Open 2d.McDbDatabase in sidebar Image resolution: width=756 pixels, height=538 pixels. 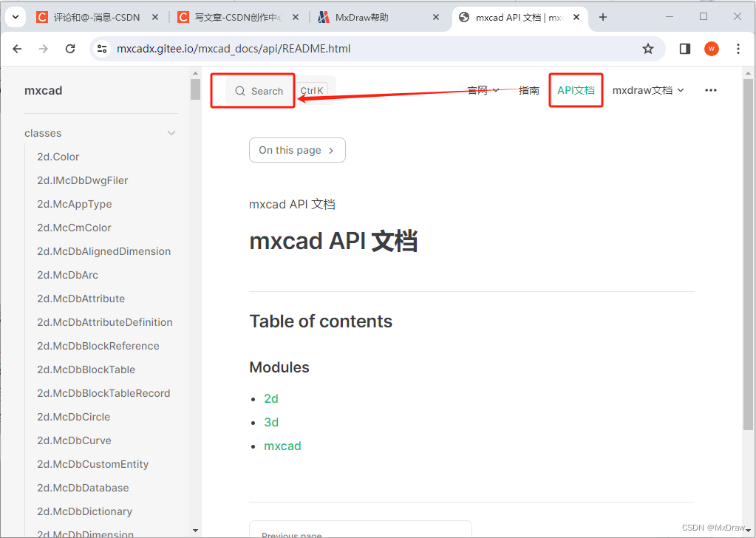83,488
